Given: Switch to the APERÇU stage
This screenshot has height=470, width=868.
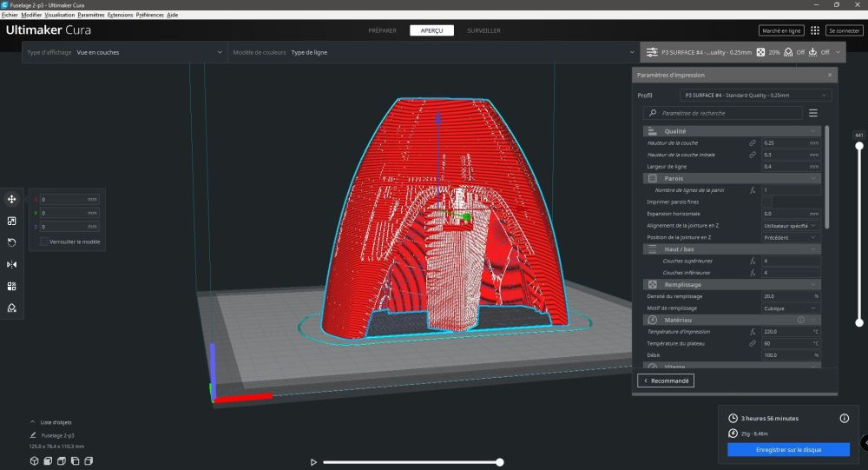Looking at the screenshot, I should (431, 30).
